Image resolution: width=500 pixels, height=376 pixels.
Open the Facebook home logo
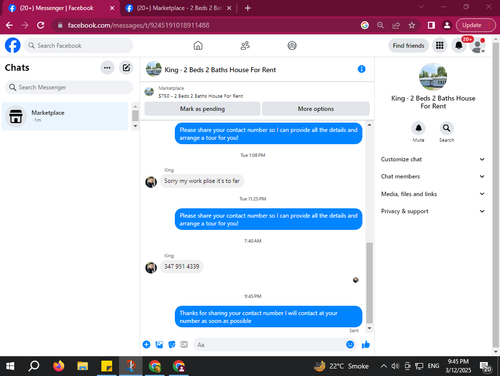point(13,45)
